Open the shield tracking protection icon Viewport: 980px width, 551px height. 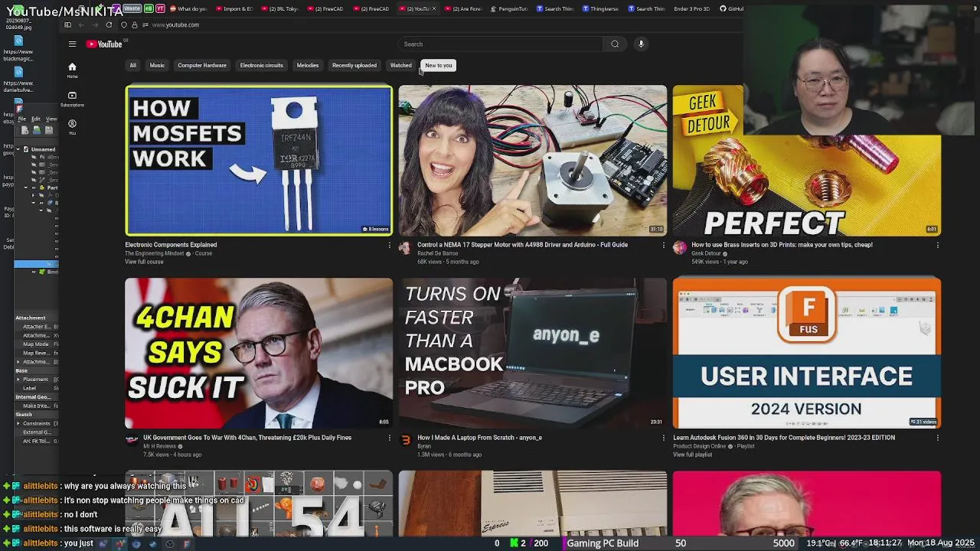point(124,25)
